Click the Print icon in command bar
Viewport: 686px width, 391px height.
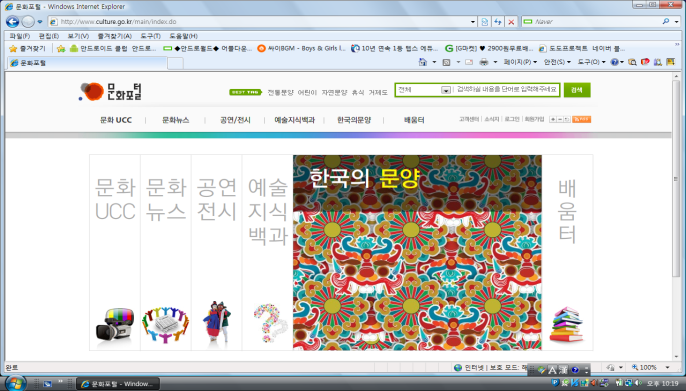(x=483, y=62)
